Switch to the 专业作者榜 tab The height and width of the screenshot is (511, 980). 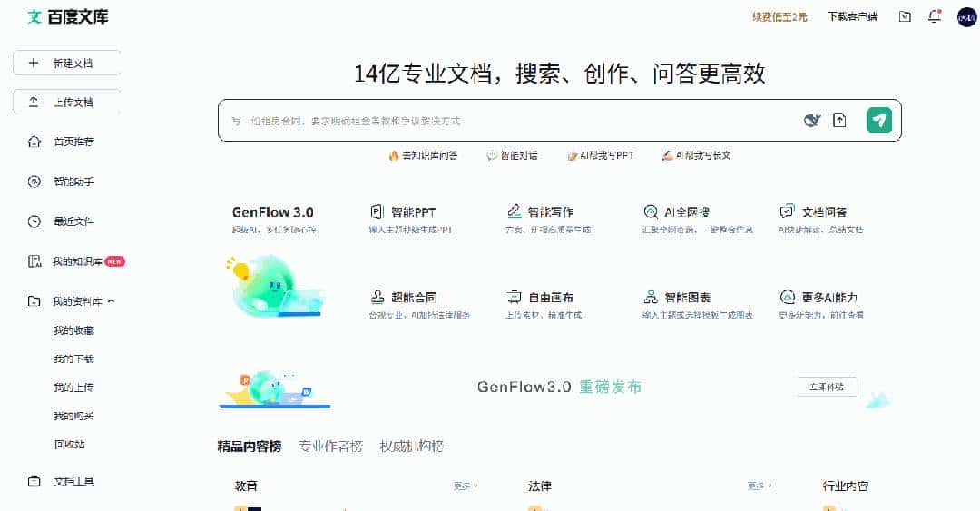point(330,446)
